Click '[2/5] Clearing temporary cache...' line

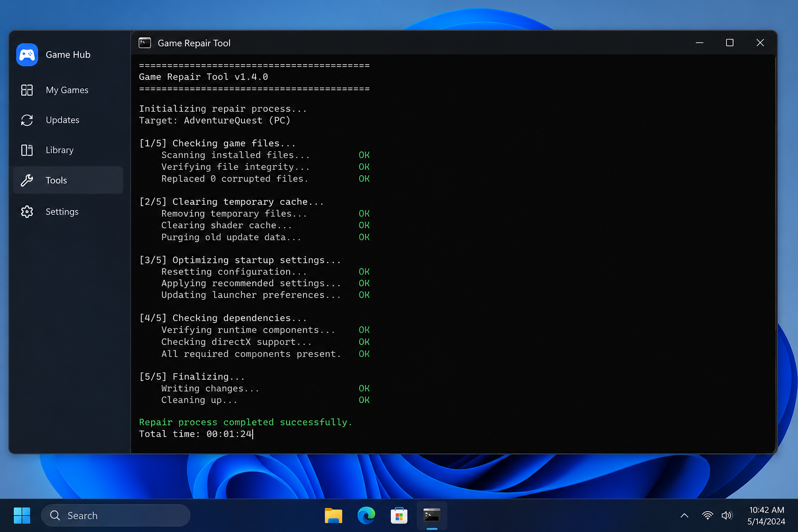point(231,202)
